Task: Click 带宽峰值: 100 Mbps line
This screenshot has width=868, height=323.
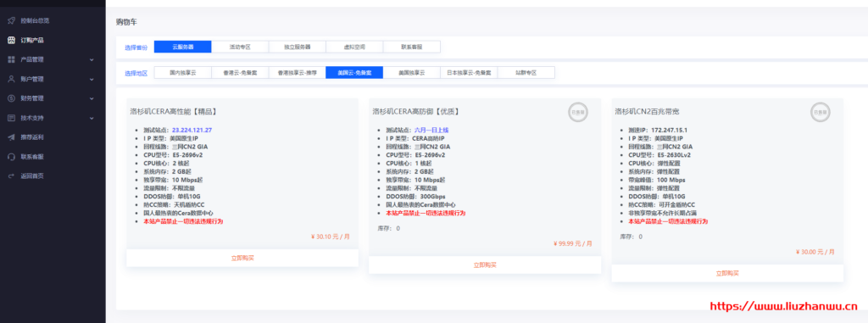Action: point(657,180)
